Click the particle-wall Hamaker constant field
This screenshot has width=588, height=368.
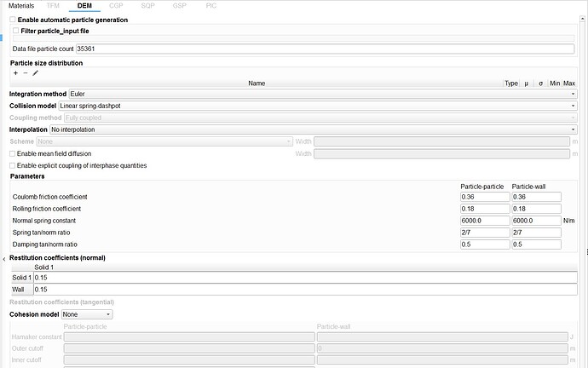pyautogui.click(x=442, y=336)
